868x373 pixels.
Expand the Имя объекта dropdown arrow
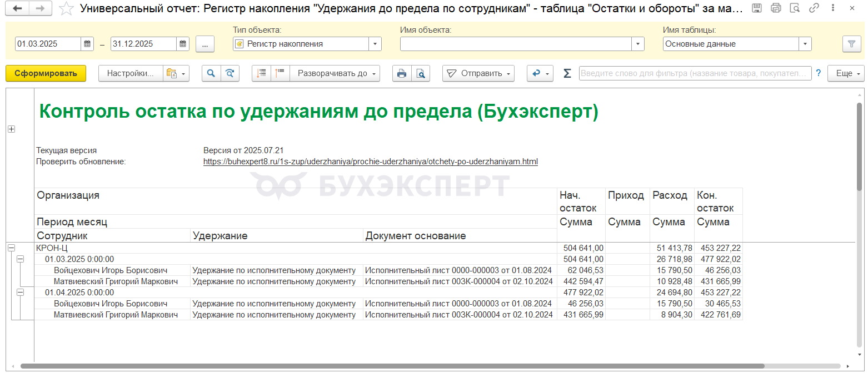[x=638, y=44]
